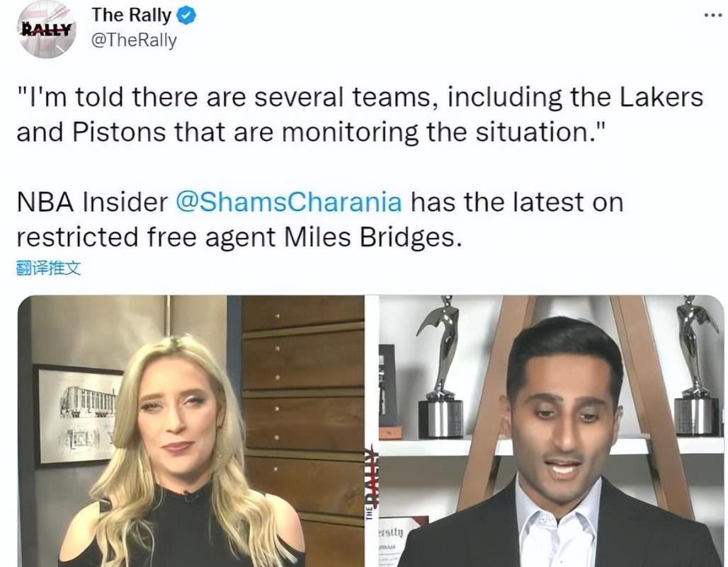
Task: Click the tweet quote text about Lakers
Action: click(360, 115)
